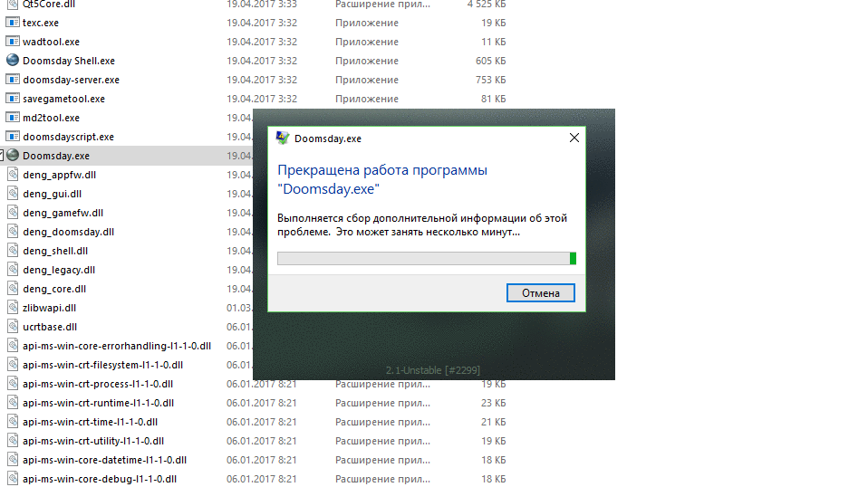868x487 pixels.
Task: Click the doomsdayscript.exe file name
Action: (x=68, y=137)
